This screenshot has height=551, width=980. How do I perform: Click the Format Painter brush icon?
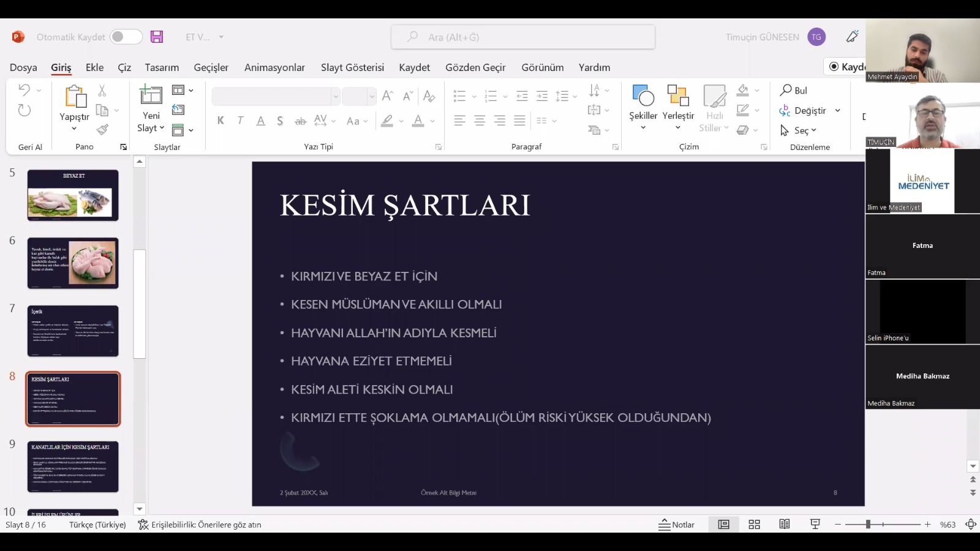tap(102, 130)
